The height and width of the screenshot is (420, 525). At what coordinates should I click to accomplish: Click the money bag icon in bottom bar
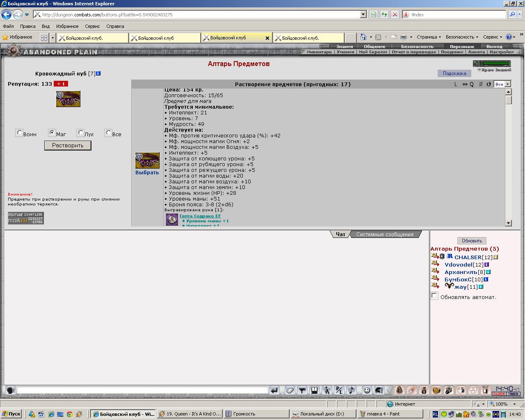point(424,390)
